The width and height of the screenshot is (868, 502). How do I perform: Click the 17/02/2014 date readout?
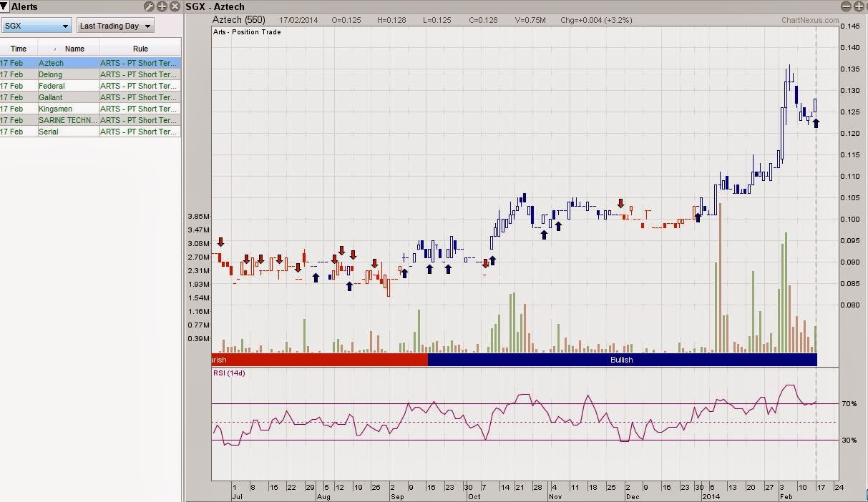tap(299, 20)
